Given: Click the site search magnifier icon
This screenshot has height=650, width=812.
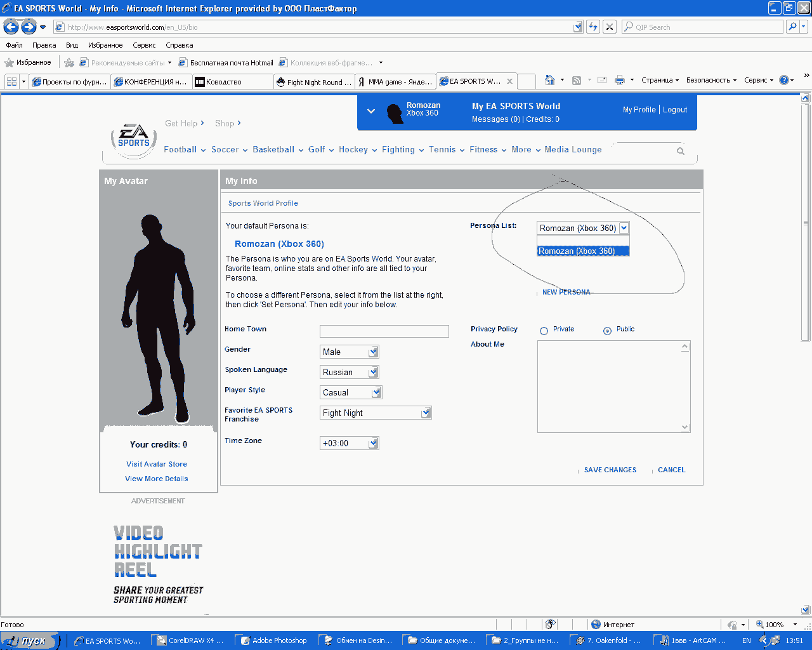Looking at the screenshot, I should point(681,151).
